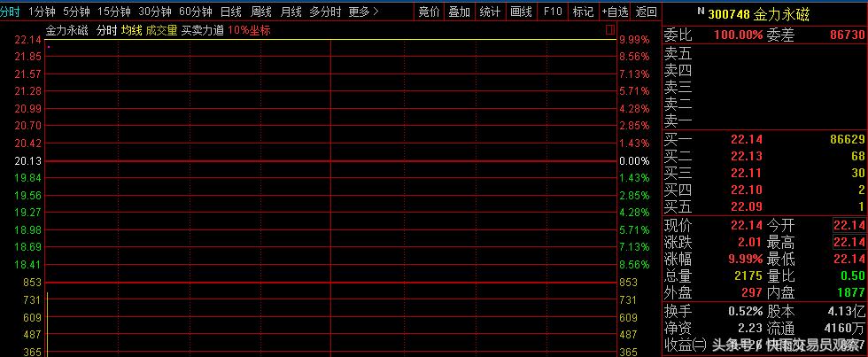The height and width of the screenshot is (357, 868).
Task: Click the 委比 100.00% value
Action: point(739,35)
